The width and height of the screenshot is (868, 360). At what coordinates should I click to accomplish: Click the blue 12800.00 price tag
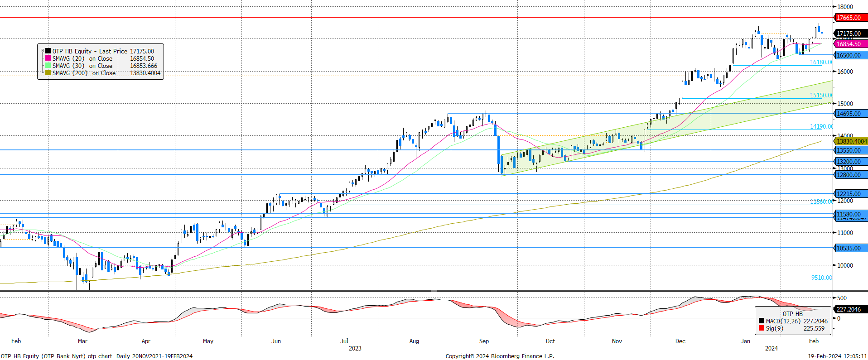coord(851,175)
